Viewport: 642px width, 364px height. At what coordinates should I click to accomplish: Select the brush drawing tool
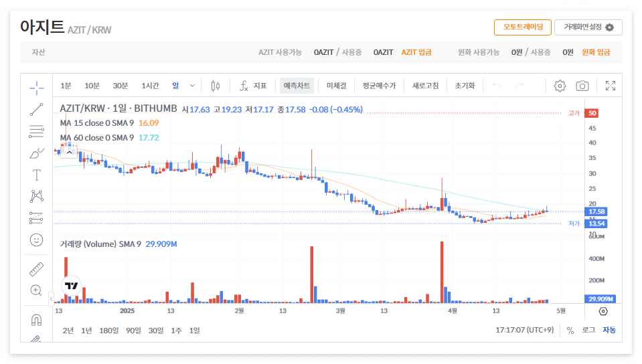[36, 153]
